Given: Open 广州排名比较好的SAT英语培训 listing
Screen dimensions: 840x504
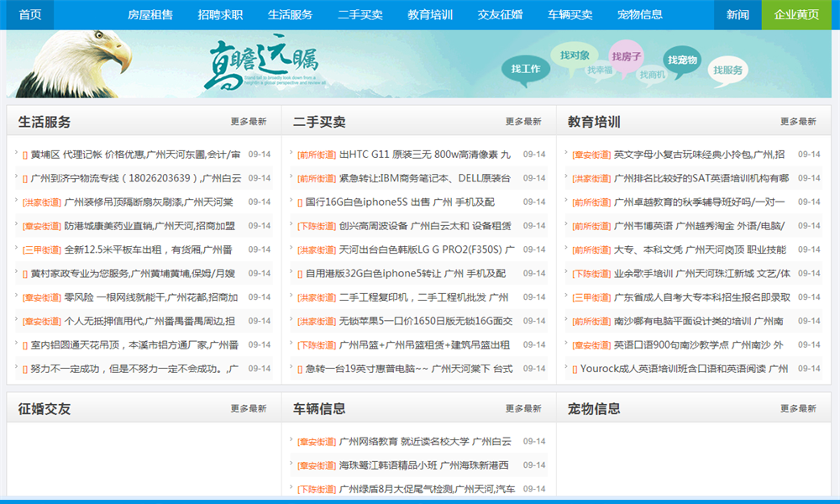Looking at the screenshot, I should coord(701,178).
